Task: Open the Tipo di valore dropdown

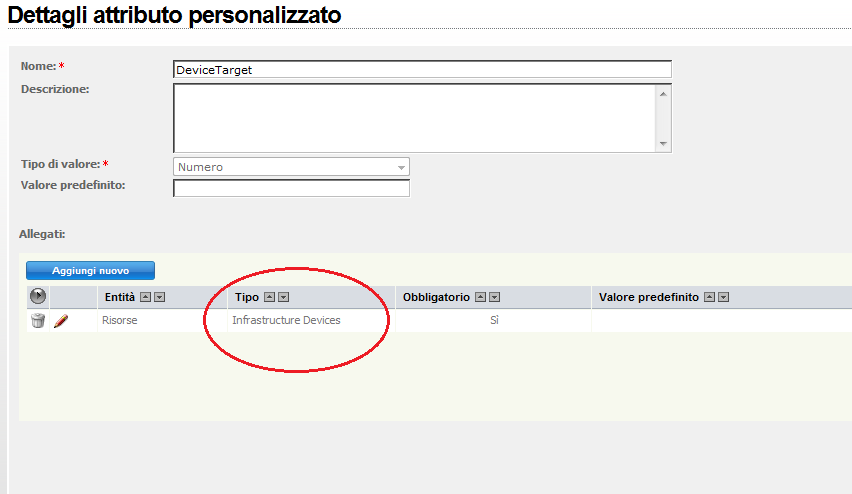Action: 291,167
